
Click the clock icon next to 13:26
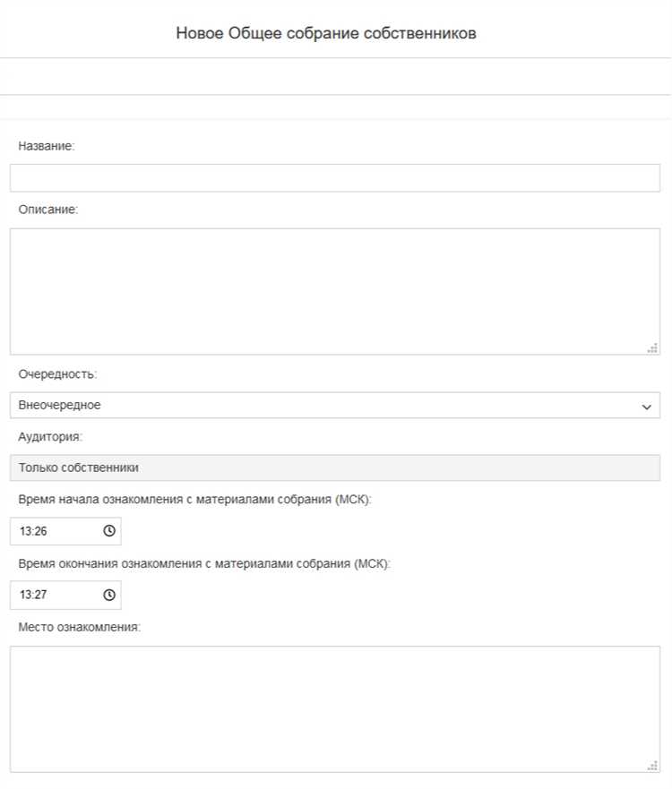click(108, 531)
